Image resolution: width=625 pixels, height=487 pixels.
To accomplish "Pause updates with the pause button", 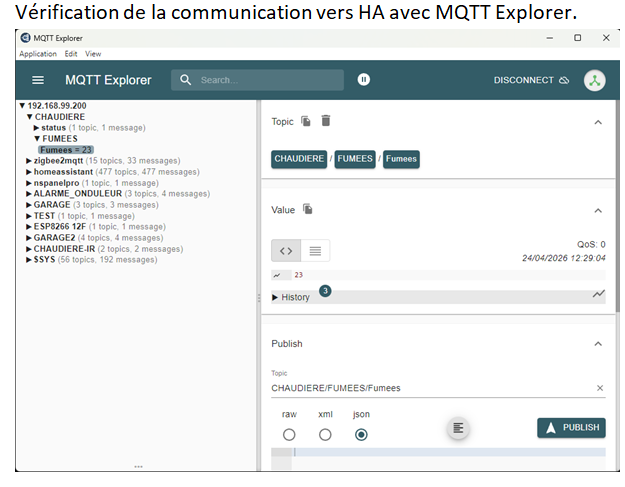I will coord(364,79).
